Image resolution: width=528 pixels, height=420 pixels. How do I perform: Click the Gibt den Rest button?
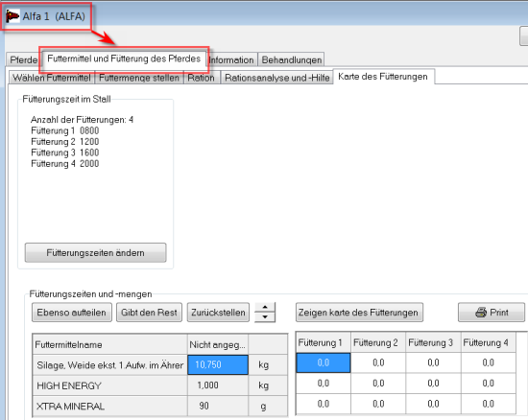click(x=149, y=313)
